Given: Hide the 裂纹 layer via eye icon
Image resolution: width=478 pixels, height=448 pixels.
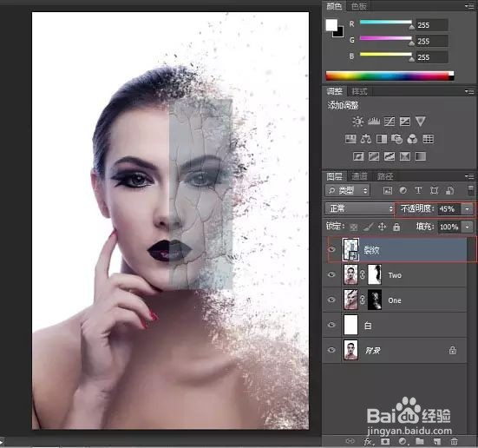Looking at the screenshot, I should pyautogui.click(x=331, y=250).
